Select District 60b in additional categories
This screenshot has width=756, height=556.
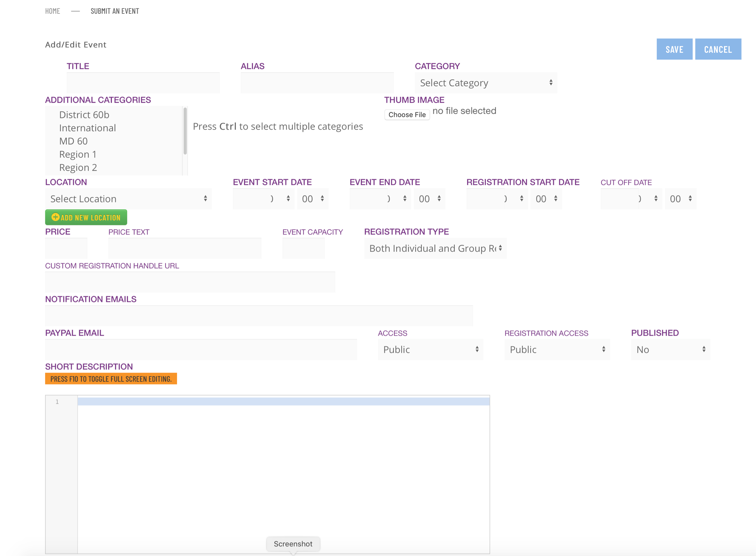pyautogui.click(x=84, y=115)
